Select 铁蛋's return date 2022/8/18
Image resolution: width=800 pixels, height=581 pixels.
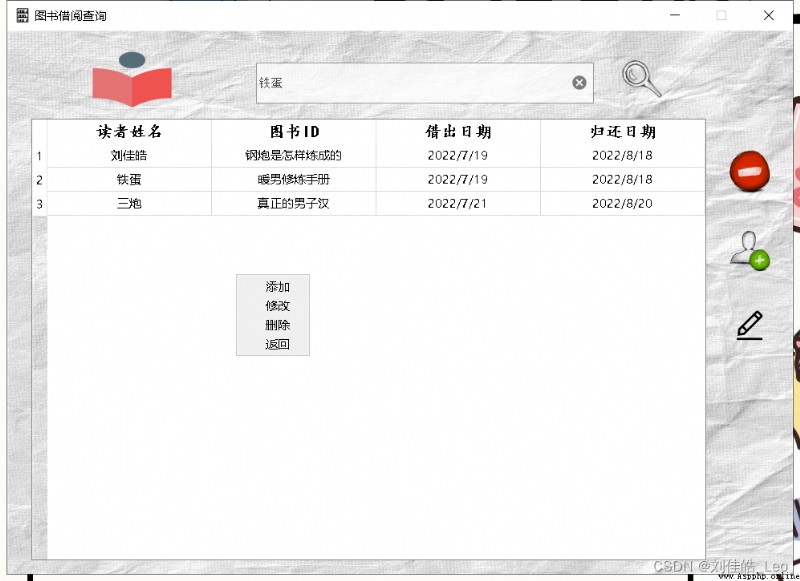[622, 180]
